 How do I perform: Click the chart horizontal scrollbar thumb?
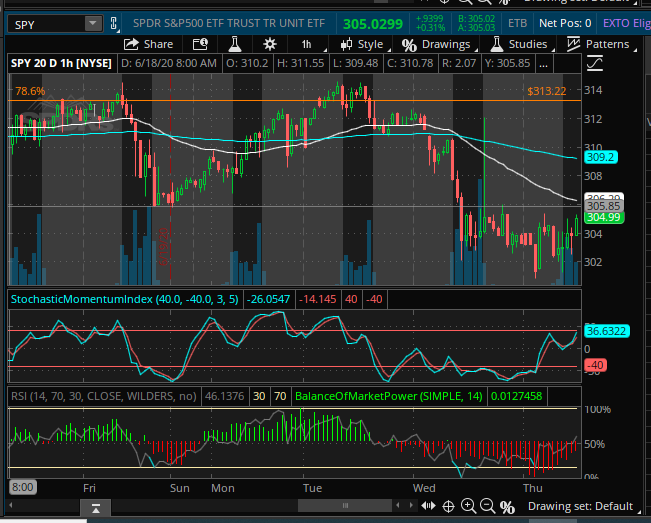pos(345,506)
